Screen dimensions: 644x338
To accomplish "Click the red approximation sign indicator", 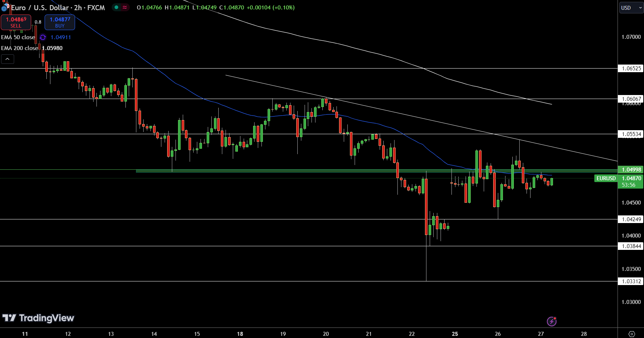I will coord(125,7).
